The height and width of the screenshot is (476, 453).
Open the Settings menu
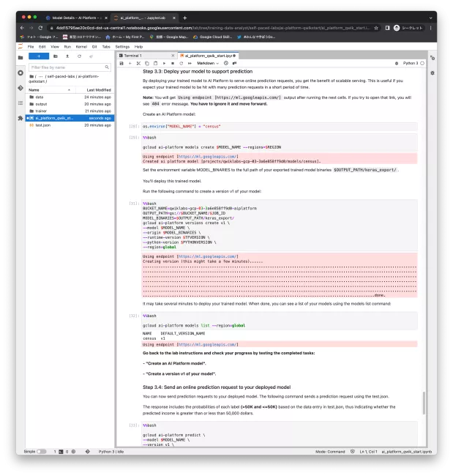tap(122, 47)
